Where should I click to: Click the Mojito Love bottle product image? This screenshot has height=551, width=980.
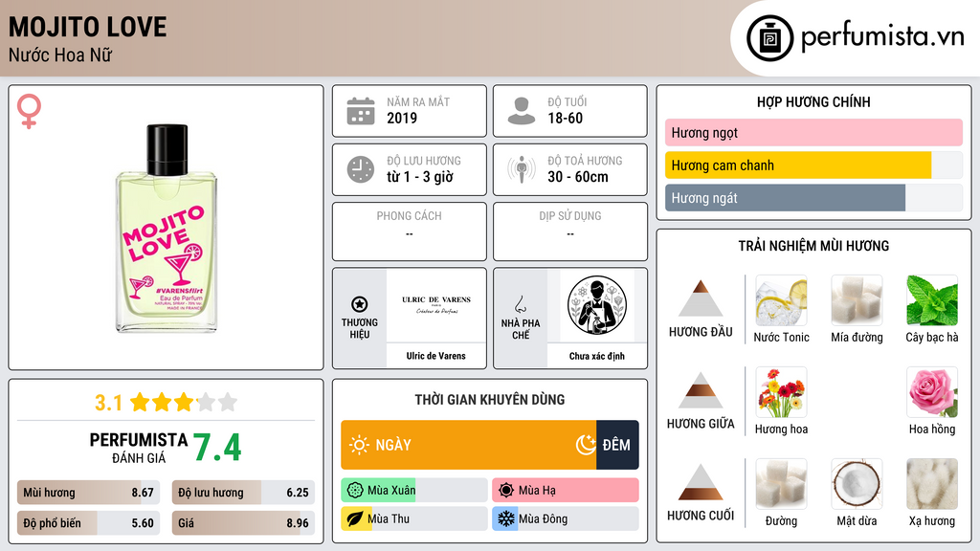[167, 228]
